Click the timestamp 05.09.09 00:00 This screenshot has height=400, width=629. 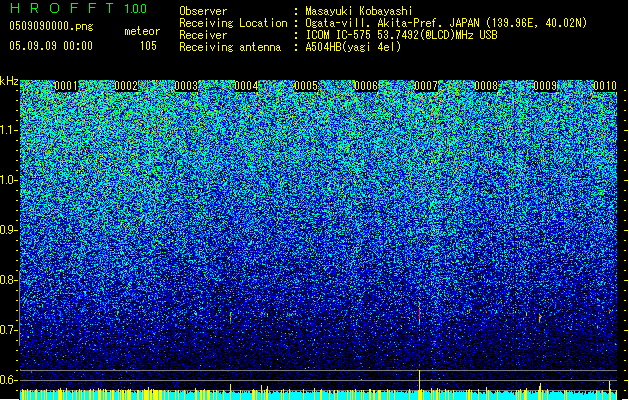click(51, 46)
